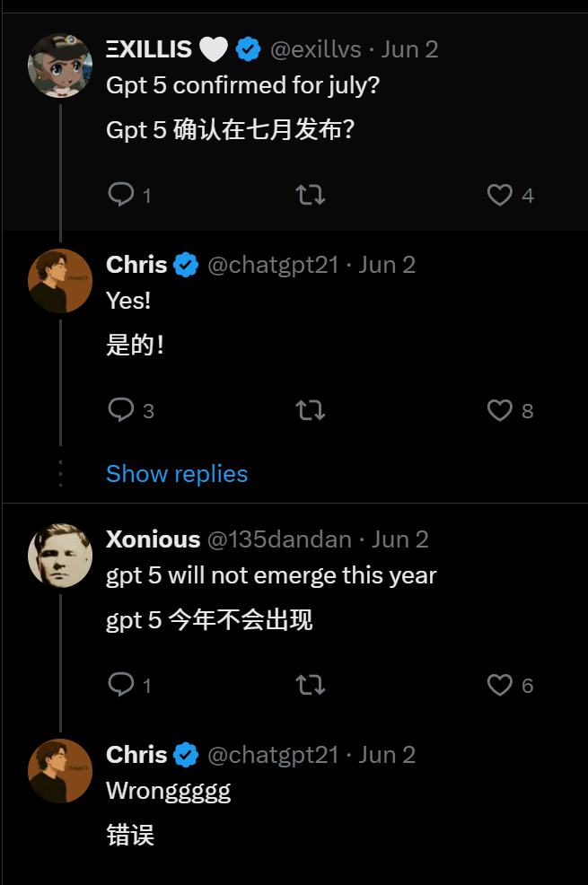This screenshot has width=588, height=885.
Task: Retweet Chris's "Yes!" reply
Action: [x=311, y=410]
